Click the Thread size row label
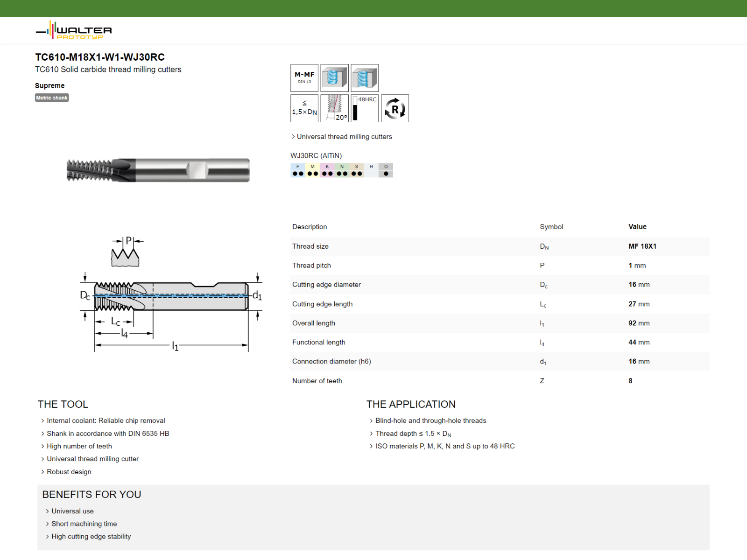This screenshot has width=747, height=560. pos(310,246)
